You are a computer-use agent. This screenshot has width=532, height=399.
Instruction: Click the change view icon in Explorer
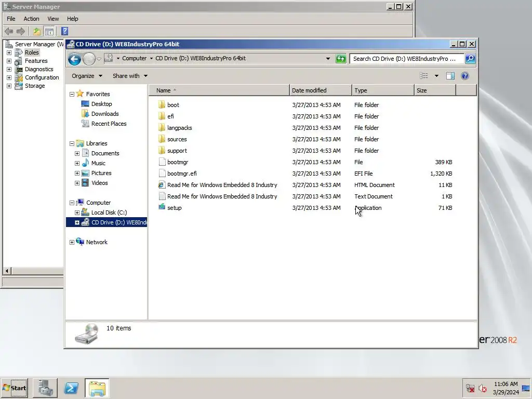(x=424, y=76)
